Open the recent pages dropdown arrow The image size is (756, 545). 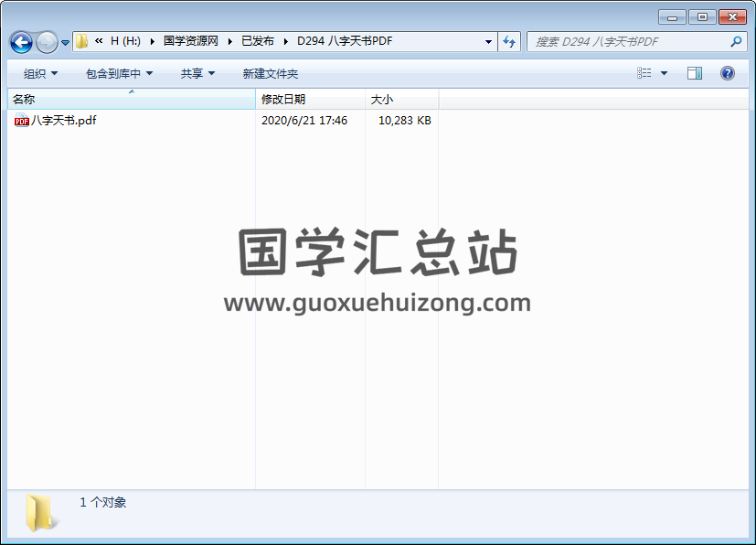coord(65,42)
